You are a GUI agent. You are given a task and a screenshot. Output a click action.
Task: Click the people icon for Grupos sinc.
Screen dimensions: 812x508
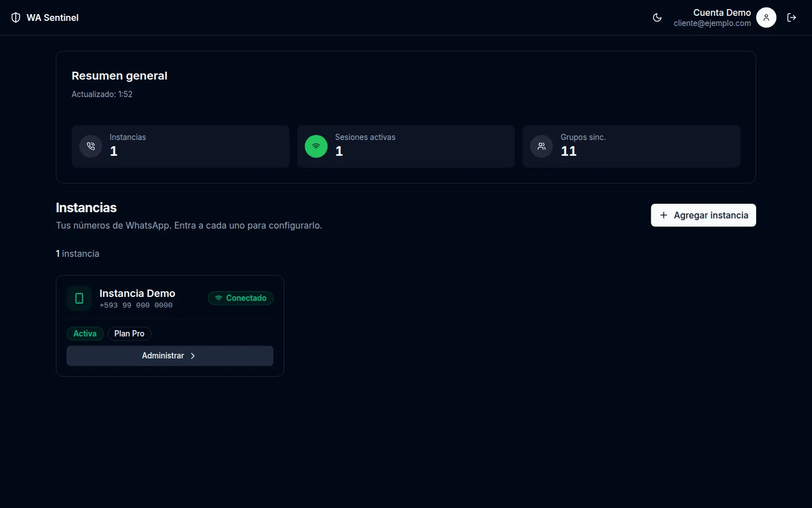click(541, 146)
